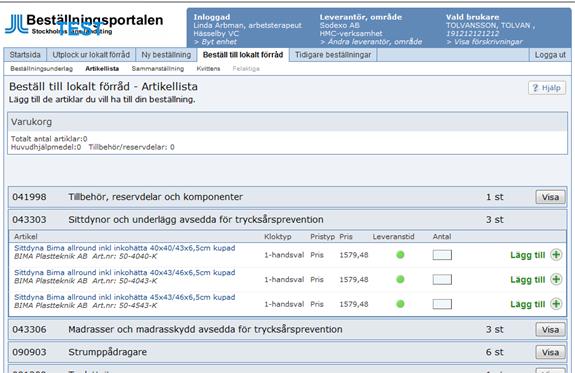Switch to the Ny beställning tab
Image resolution: width=575 pixels, height=373 pixels.
(166, 55)
